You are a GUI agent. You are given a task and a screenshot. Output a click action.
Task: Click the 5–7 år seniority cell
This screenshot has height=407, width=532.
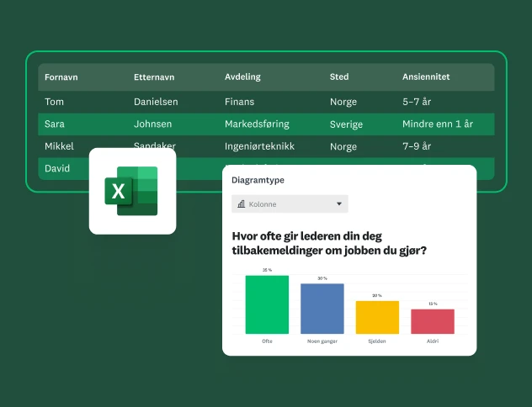coord(417,102)
